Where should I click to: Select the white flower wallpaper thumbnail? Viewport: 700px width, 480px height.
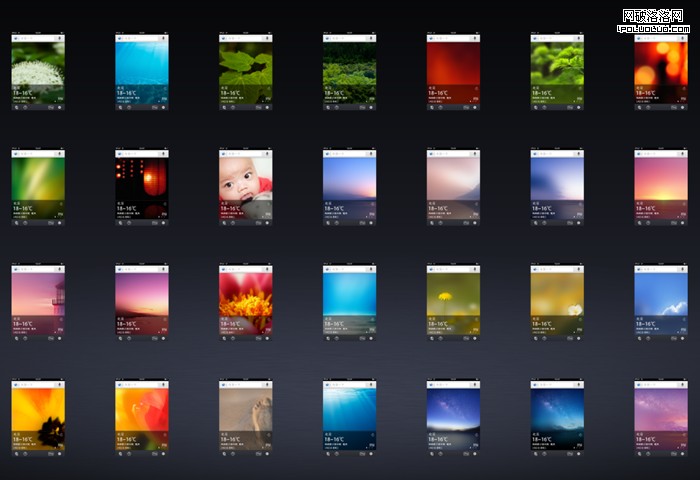tap(38, 68)
